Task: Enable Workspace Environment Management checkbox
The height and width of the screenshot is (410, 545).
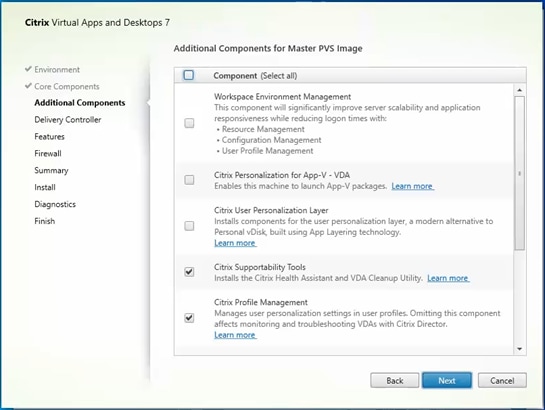Action: click(189, 123)
